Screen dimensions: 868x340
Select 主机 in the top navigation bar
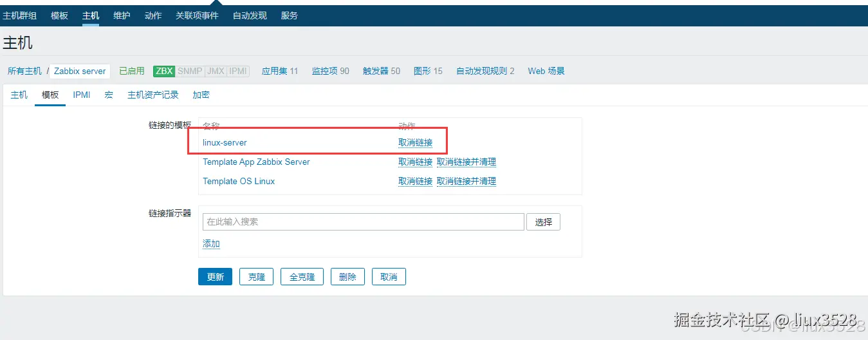tap(91, 15)
